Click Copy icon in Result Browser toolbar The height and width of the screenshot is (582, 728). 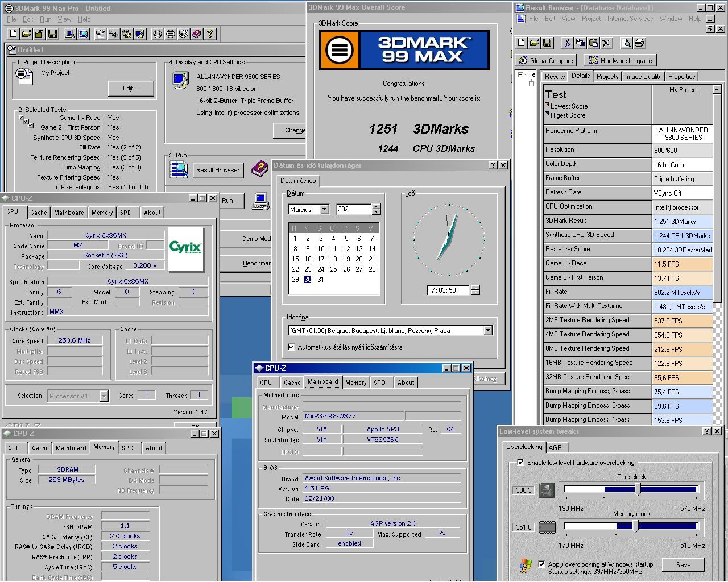coord(580,43)
